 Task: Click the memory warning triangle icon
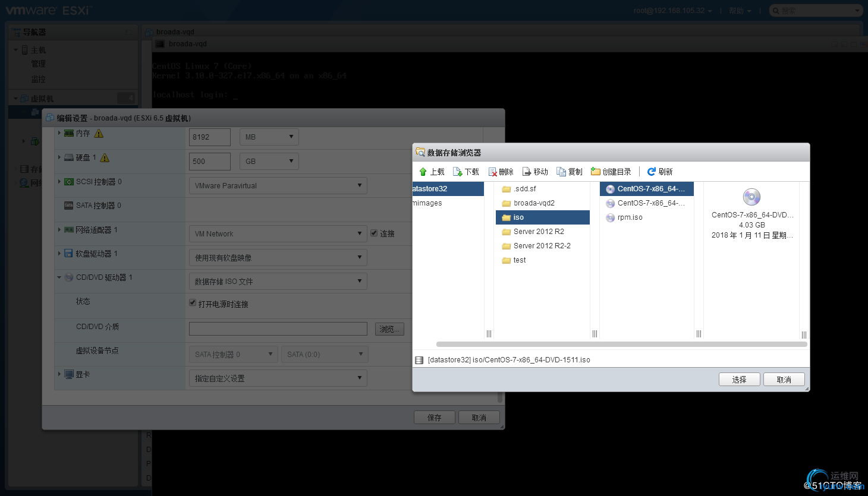[x=99, y=134]
